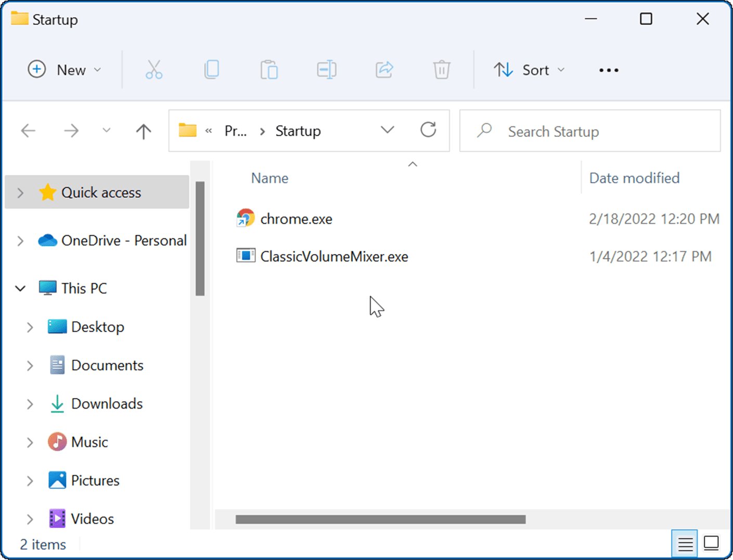Click the This PC monitor icon
Screen dimensions: 733x560
(47, 288)
